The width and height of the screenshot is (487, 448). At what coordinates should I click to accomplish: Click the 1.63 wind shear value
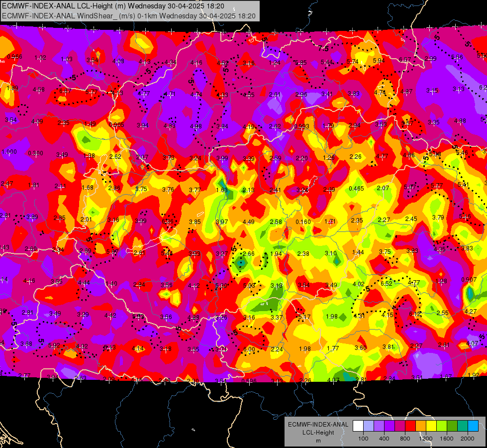pyautogui.click(x=222, y=190)
